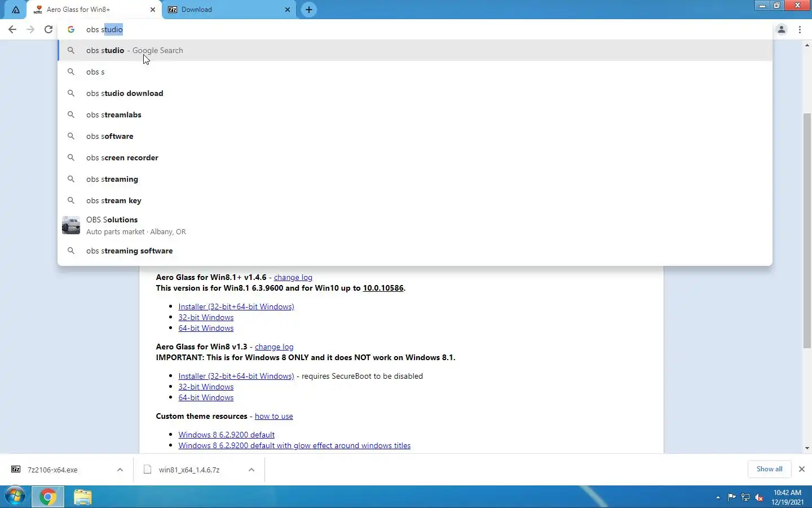Click the OBS Solutions thumbnail image
Viewport: 812px width, 508px height.
pos(71,225)
